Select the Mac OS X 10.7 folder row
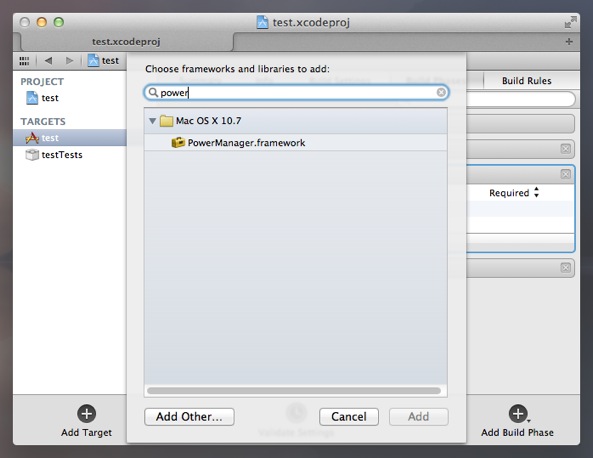593x458 pixels. [x=295, y=121]
